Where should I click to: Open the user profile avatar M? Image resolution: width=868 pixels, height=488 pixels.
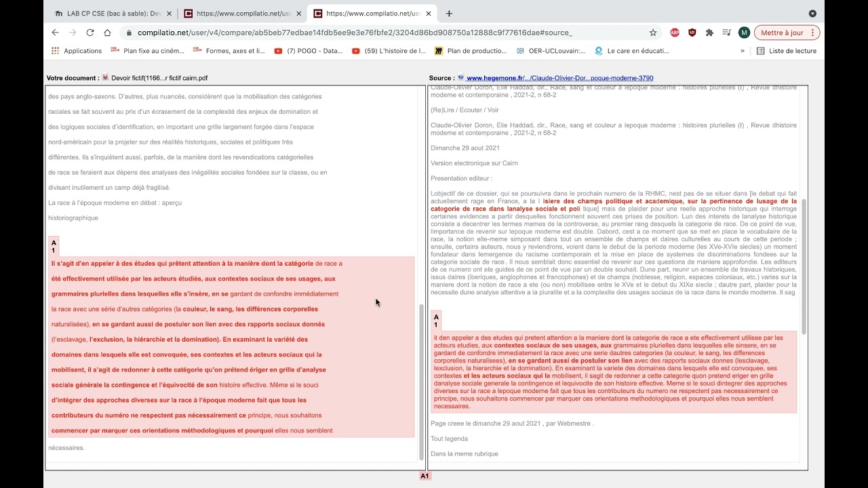pos(744,33)
